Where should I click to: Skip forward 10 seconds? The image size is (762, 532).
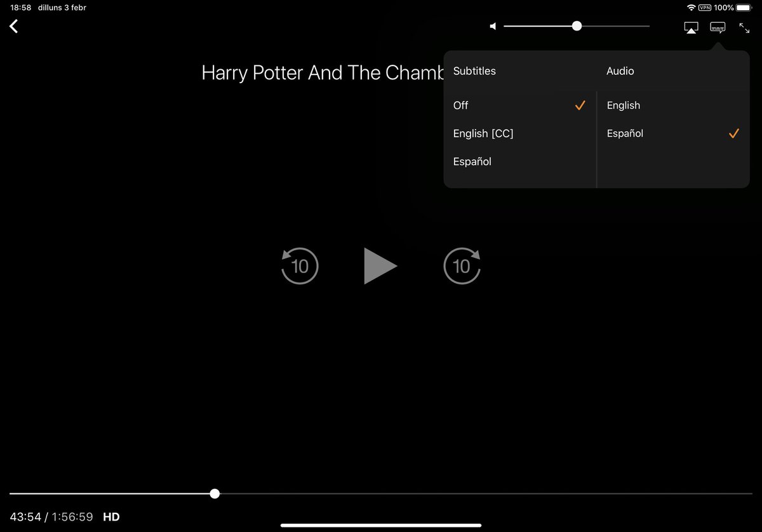click(462, 265)
